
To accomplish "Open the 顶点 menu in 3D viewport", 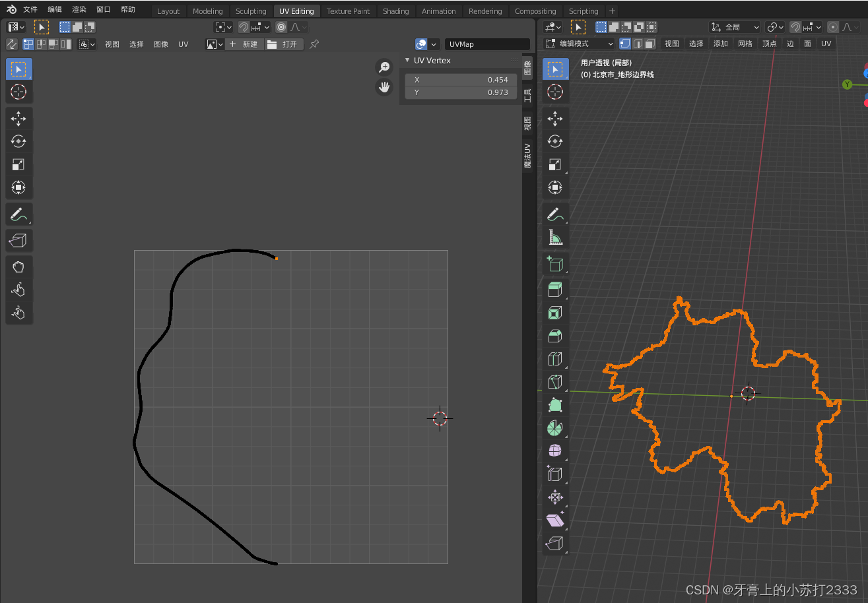I will coord(770,44).
